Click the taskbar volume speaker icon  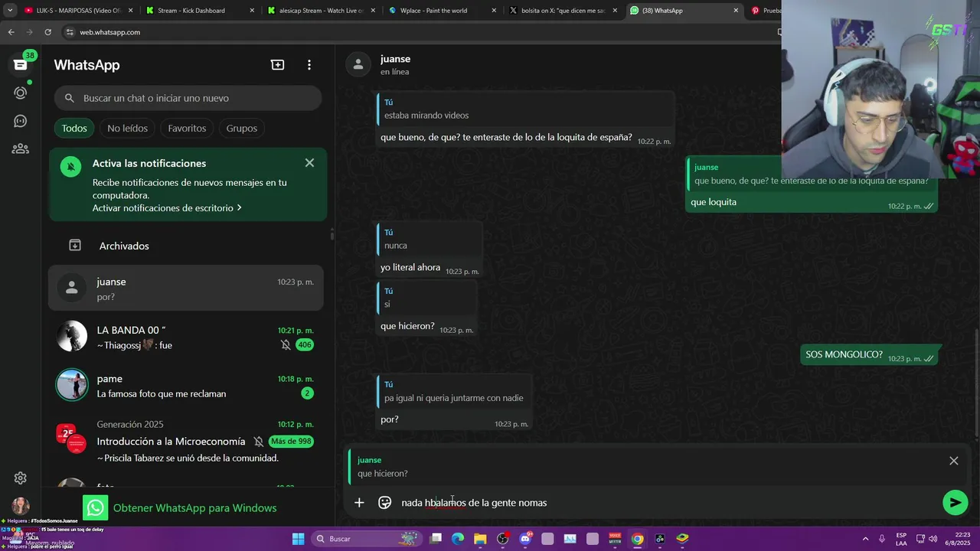pyautogui.click(x=933, y=539)
